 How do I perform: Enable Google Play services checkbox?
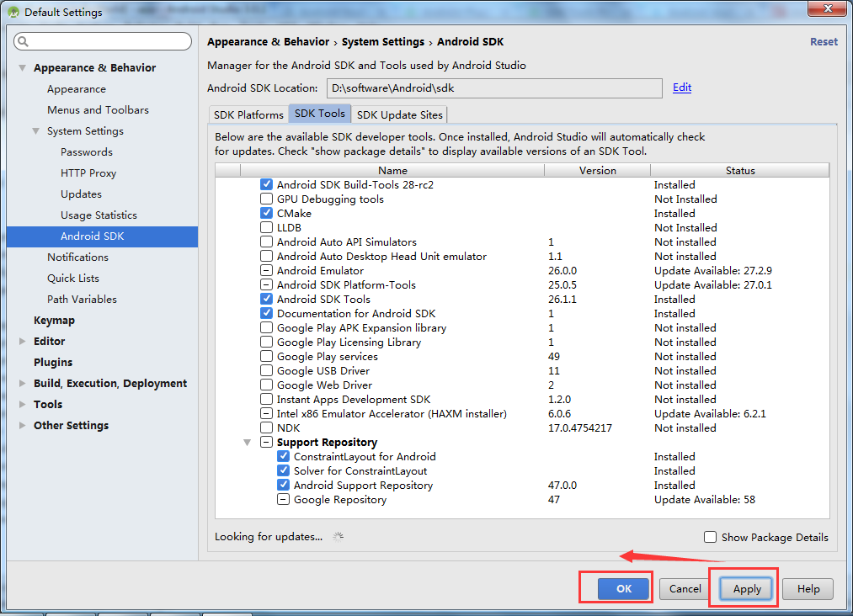coord(267,356)
